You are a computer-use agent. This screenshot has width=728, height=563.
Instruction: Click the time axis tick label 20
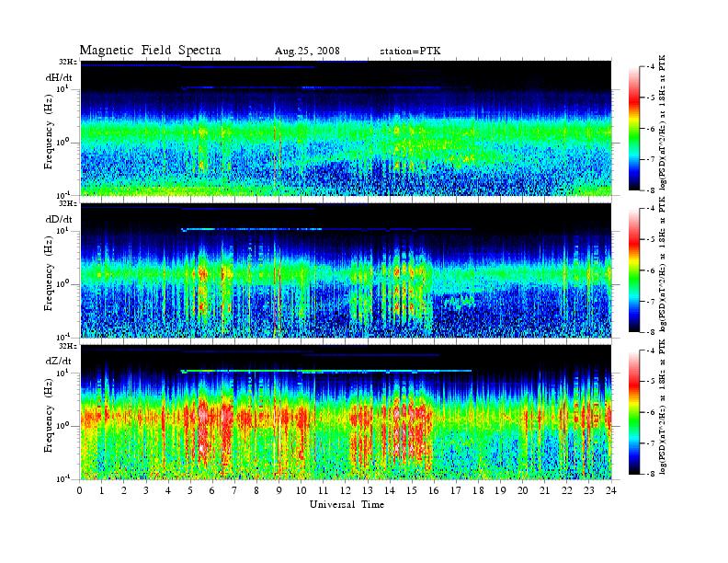[522, 490]
